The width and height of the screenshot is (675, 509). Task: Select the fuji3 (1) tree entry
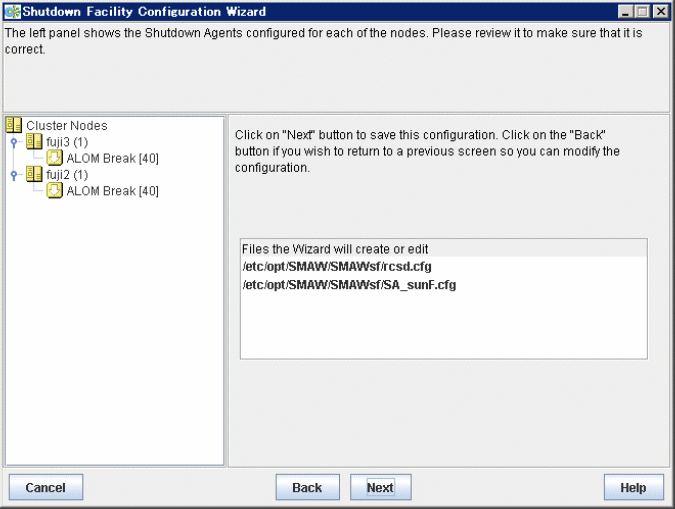point(67,142)
